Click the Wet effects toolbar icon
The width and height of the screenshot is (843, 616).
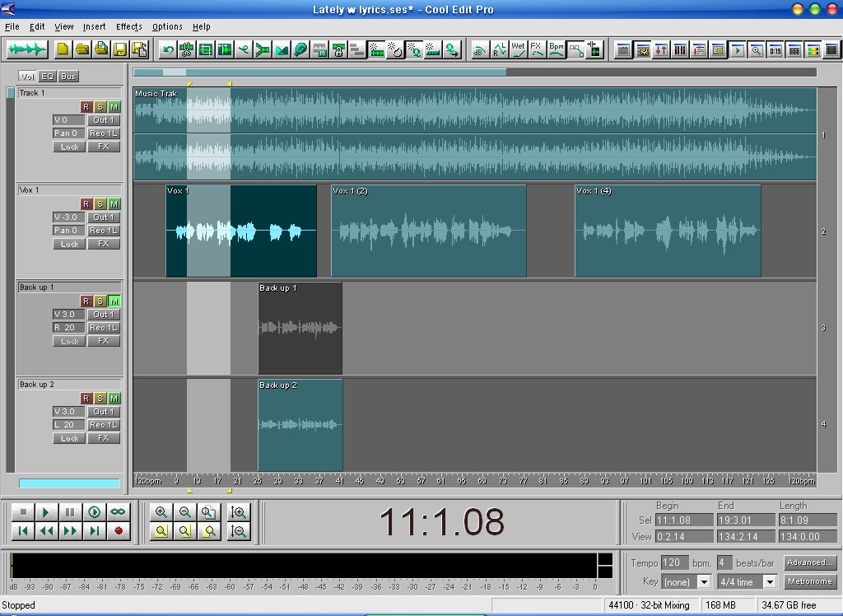coord(519,49)
